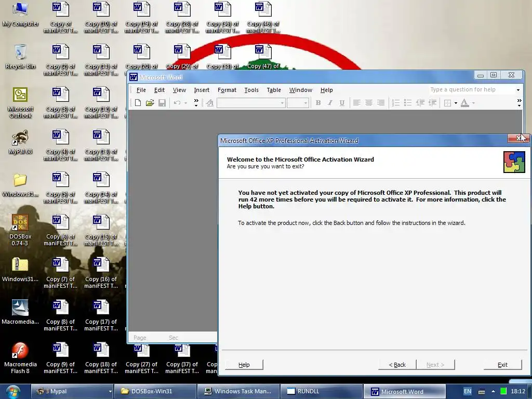Expand Formatting toolbar options chevron at right end

[519, 103]
